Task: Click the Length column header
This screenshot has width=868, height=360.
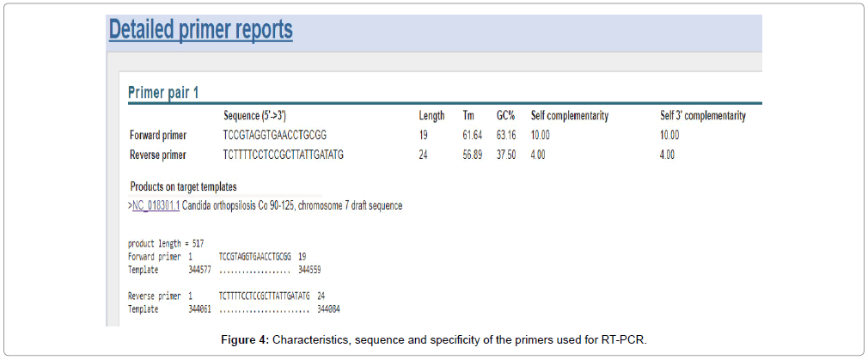Action: coord(431,116)
